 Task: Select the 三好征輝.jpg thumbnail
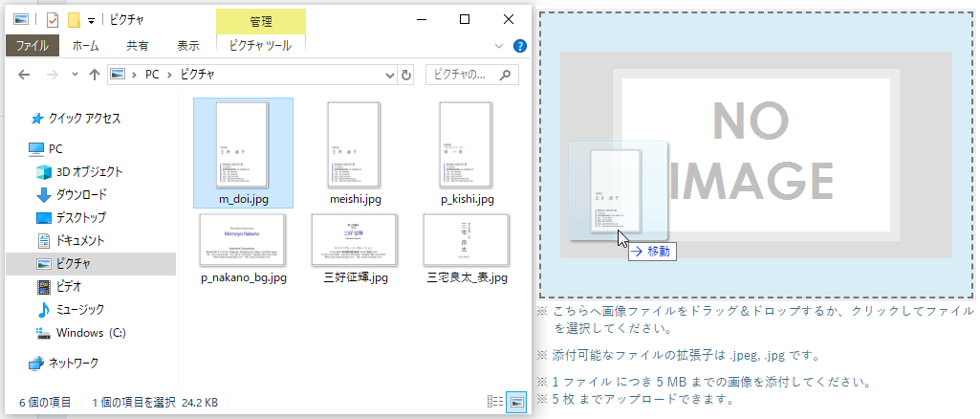pos(355,240)
